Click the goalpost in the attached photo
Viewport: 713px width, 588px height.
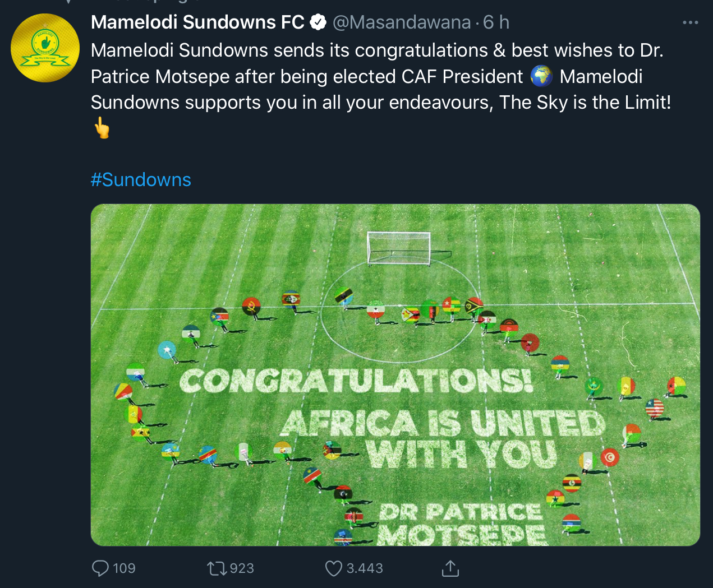[399, 248]
